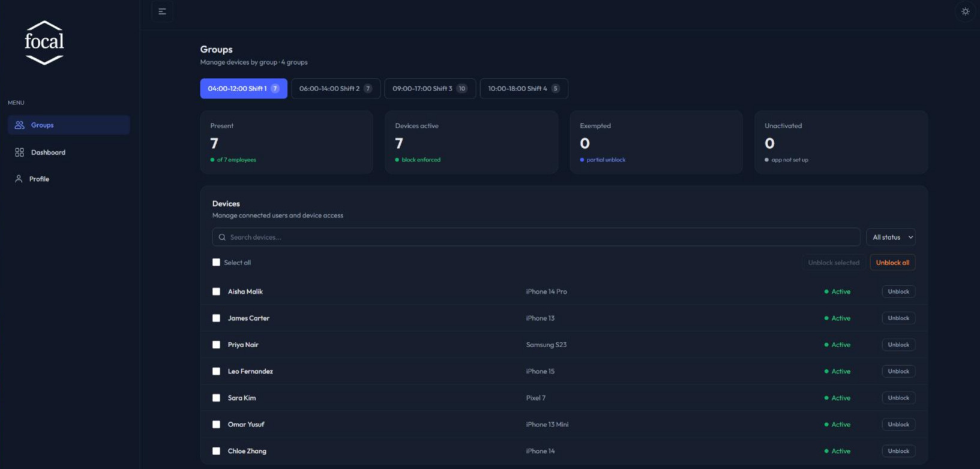Click the Devices active stat card

(472, 142)
